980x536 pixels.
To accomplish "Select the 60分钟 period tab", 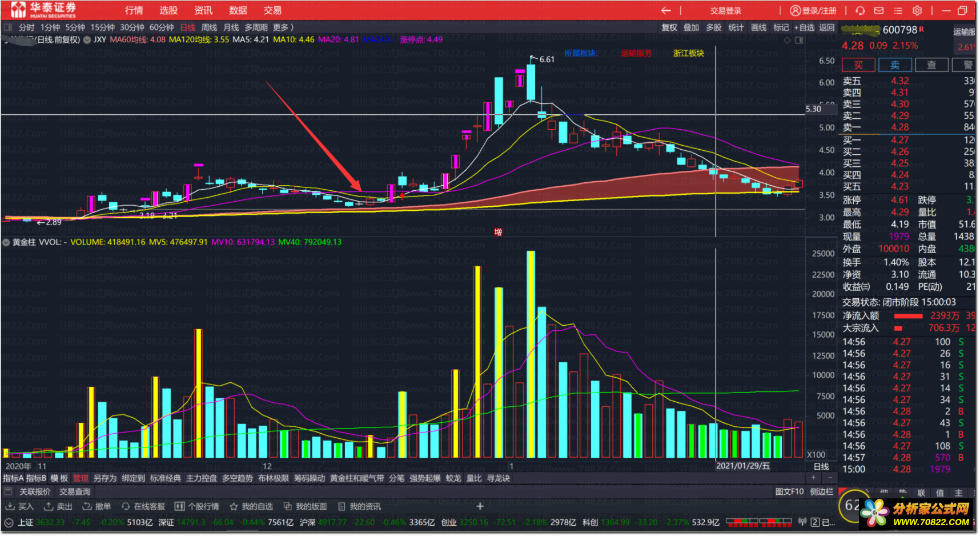I will 162,27.
